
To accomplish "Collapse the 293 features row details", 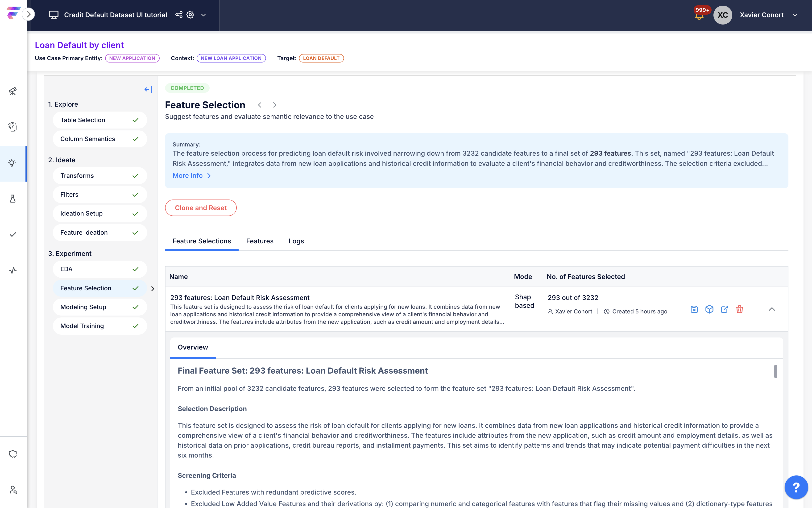I will coord(772,309).
